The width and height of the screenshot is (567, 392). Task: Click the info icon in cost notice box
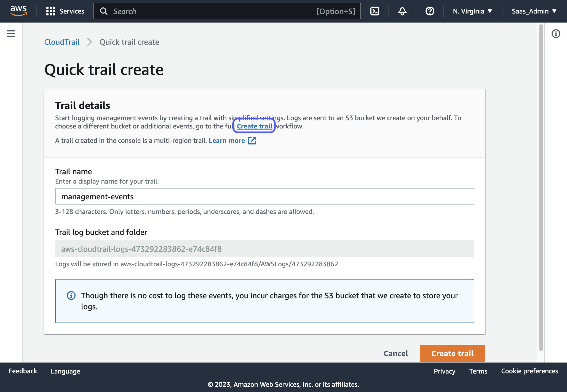[70, 296]
